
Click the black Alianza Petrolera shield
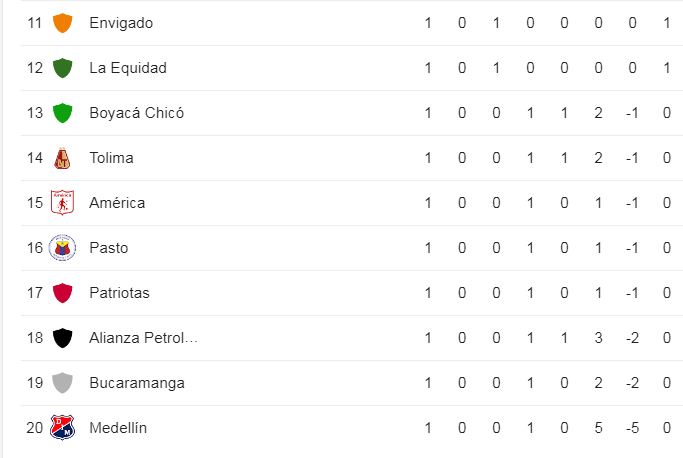pyautogui.click(x=62, y=338)
